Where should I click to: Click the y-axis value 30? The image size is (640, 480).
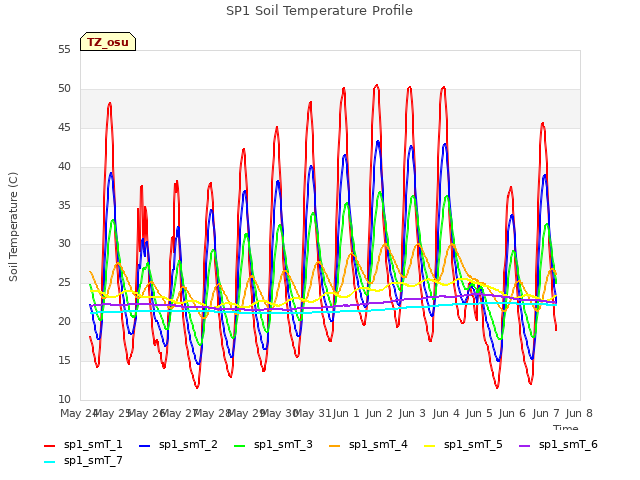64,244
